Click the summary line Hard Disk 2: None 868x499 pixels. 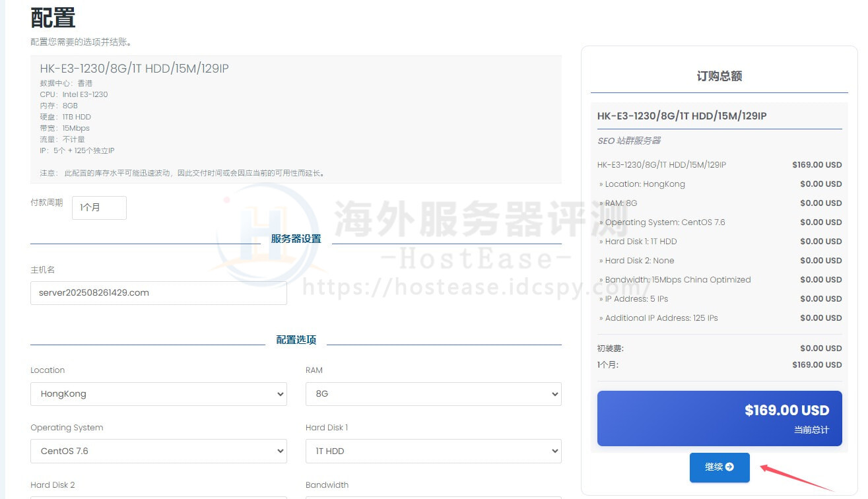640,261
